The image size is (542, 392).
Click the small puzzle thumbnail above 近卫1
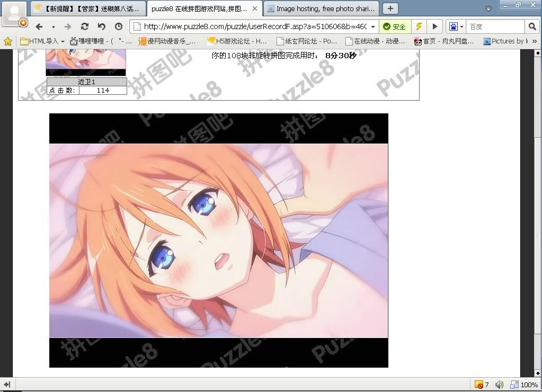(x=86, y=63)
